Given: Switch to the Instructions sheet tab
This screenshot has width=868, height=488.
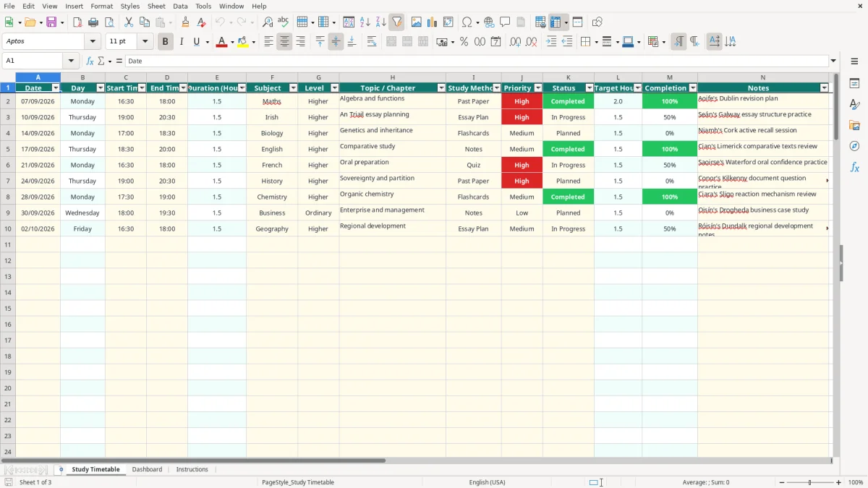Looking at the screenshot, I should 192,469.
